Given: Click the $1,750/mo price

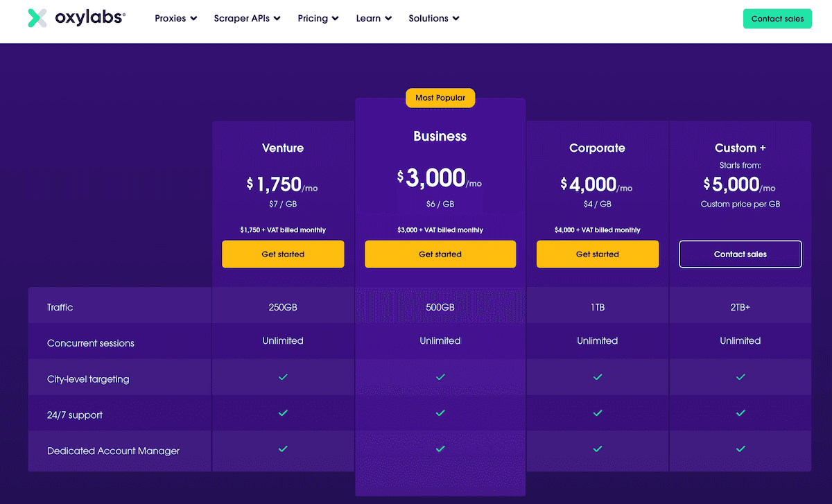Looking at the screenshot, I should pos(283,184).
